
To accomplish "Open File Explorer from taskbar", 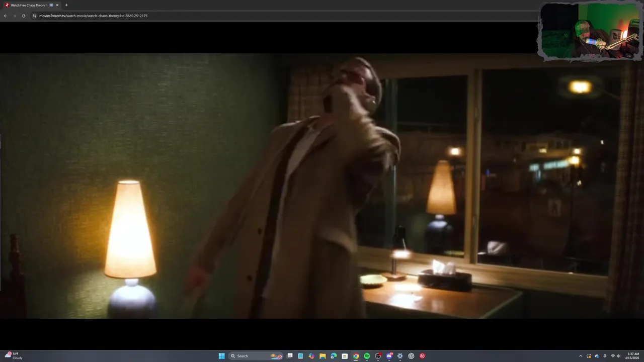I will [323, 356].
